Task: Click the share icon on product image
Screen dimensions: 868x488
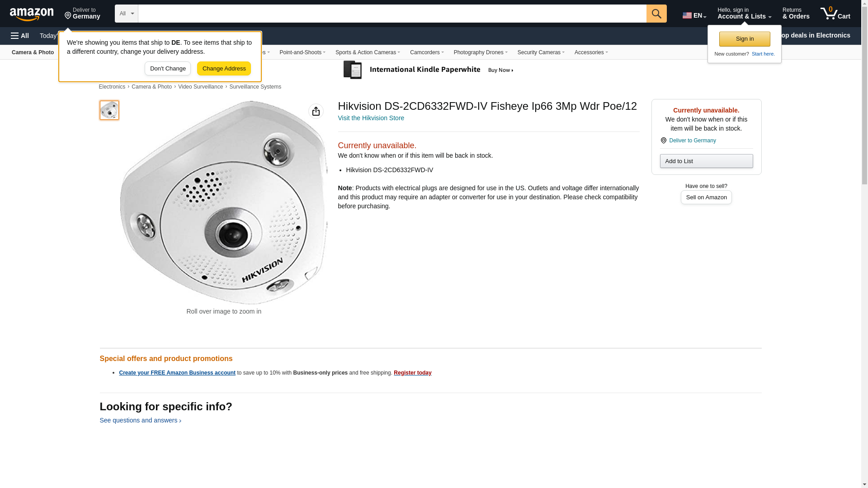Action: point(316,111)
